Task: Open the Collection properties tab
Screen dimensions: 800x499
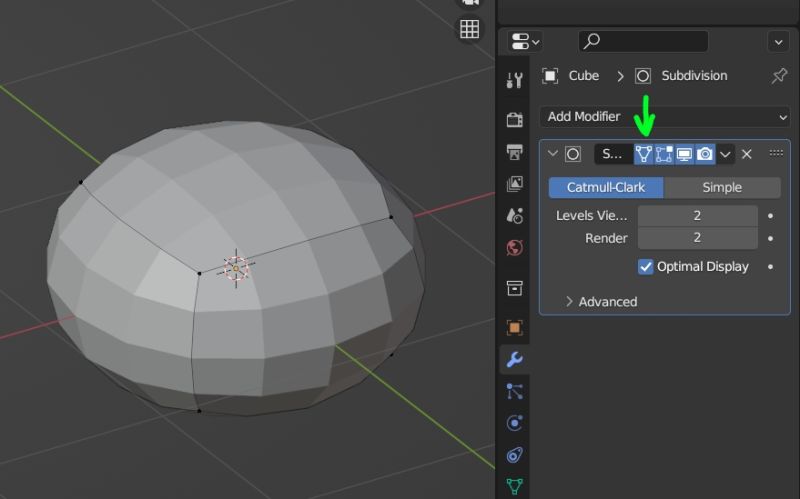Action: coord(514,288)
